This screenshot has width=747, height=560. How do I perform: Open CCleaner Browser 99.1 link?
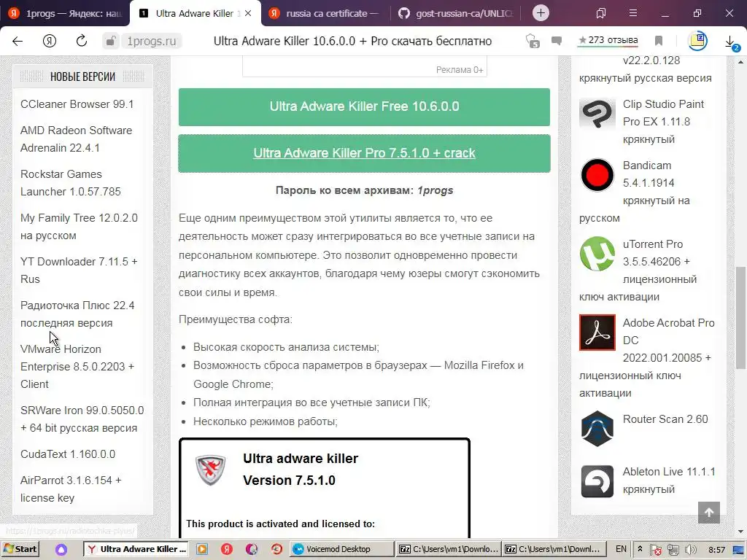pos(77,104)
